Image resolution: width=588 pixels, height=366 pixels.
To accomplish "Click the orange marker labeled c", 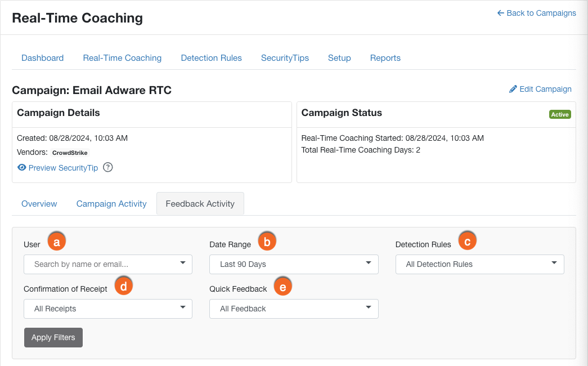I will point(467,240).
